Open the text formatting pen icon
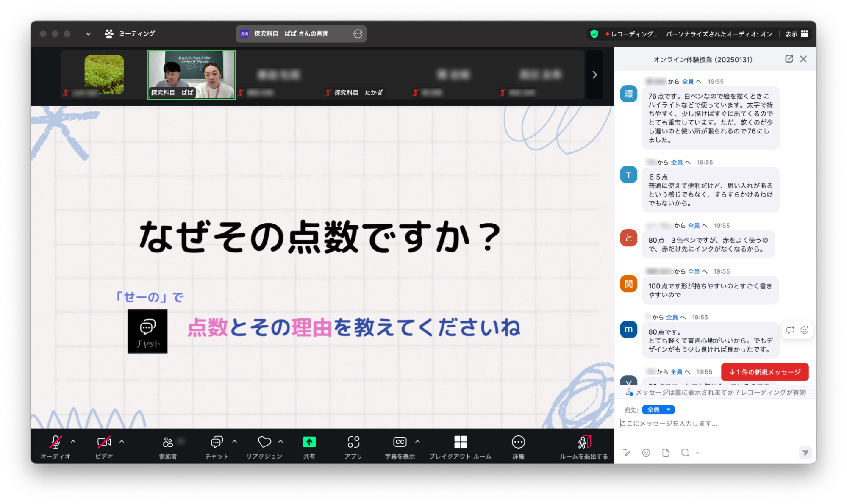This screenshot has height=504, width=847. pyautogui.click(x=627, y=453)
